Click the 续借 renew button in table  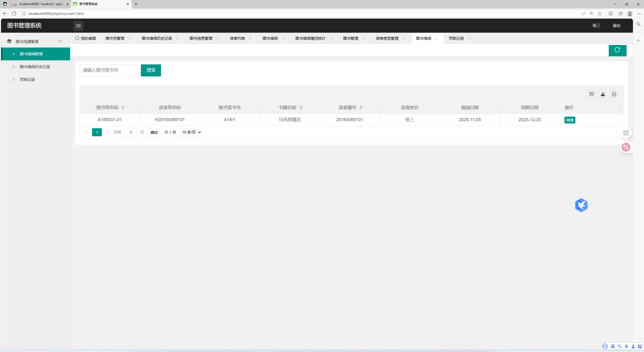click(570, 120)
